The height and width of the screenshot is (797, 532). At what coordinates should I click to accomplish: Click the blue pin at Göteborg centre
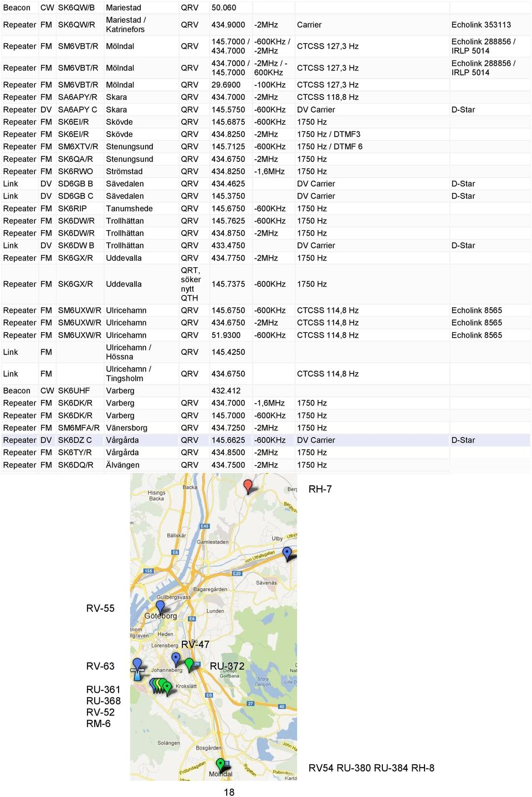(x=160, y=608)
